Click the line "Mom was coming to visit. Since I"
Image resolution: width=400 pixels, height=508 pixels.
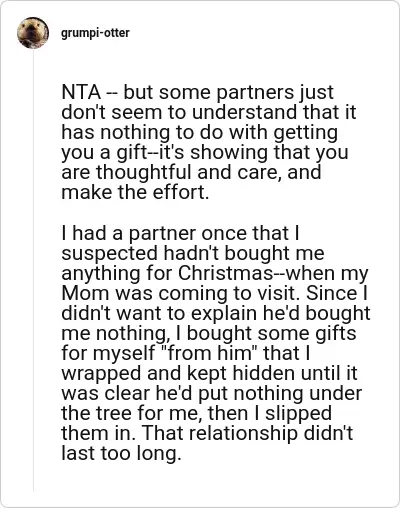point(215,293)
